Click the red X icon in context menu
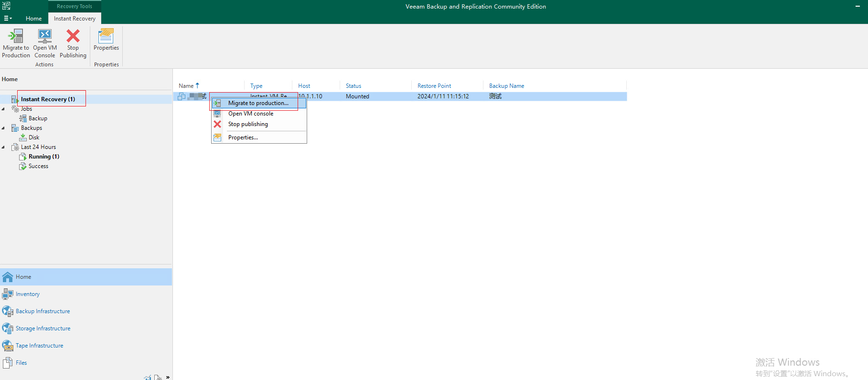This screenshot has width=868, height=380. [x=217, y=124]
